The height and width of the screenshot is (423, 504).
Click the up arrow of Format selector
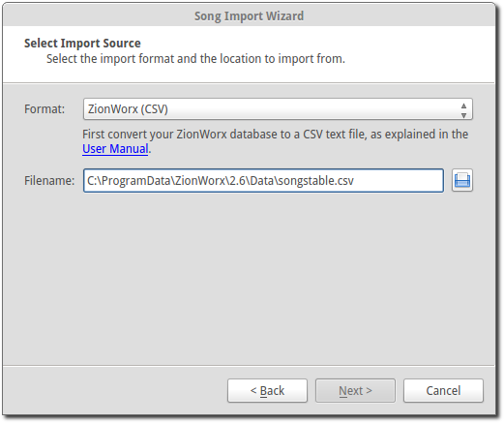(463, 106)
